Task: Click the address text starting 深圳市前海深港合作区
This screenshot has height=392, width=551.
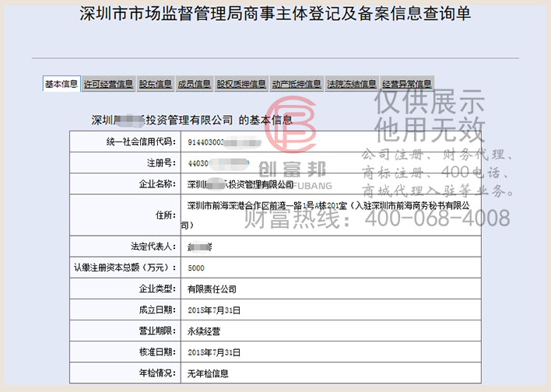Action: pos(325,215)
